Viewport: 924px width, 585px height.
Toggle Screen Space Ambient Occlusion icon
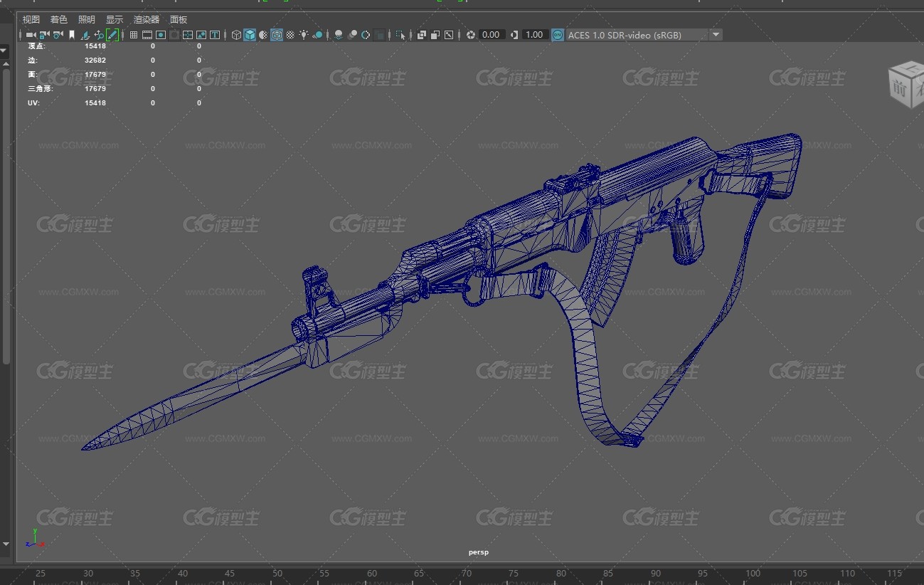coord(338,34)
